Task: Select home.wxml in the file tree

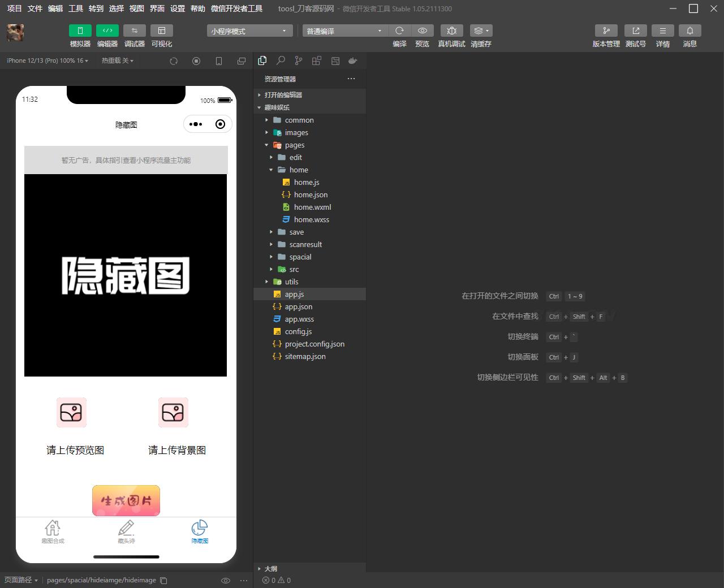Action: click(311, 207)
